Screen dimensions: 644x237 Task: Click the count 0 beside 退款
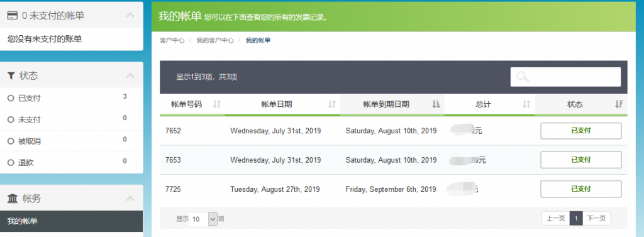click(125, 160)
